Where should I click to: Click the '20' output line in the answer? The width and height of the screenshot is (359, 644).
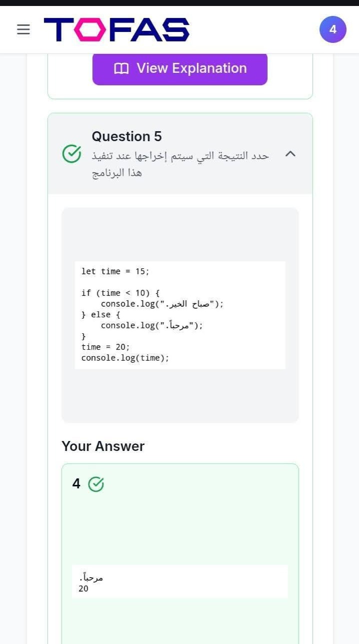point(83,589)
